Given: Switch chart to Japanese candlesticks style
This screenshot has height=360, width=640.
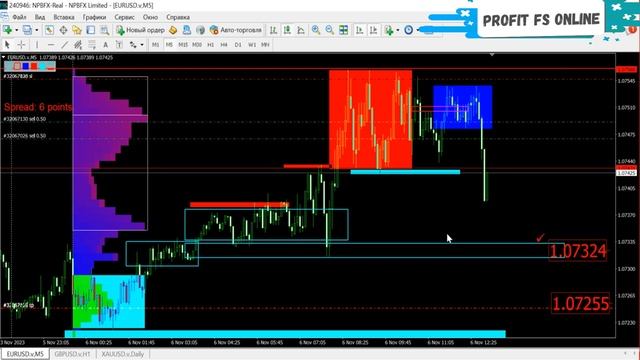Looking at the screenshot, I should click(287, 30).
